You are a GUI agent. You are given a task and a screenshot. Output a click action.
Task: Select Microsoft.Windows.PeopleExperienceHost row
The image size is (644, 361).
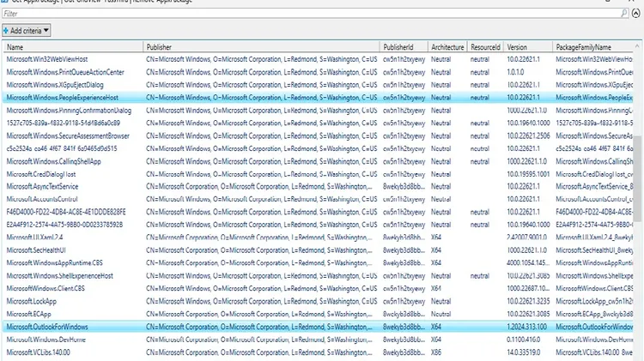point(319,98)
